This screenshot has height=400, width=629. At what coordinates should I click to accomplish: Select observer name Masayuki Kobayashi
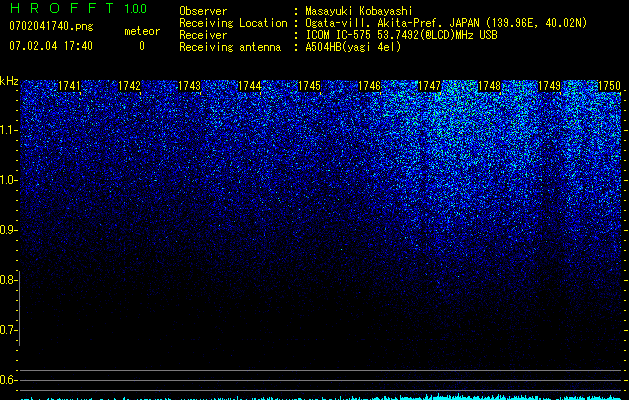(x=359, y=11)
